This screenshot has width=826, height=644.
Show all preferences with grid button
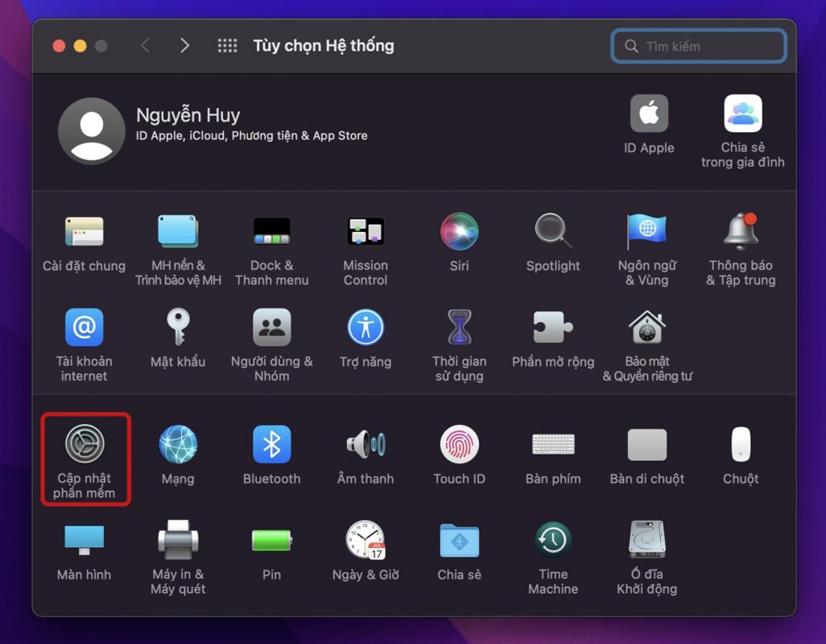point(228,46)
